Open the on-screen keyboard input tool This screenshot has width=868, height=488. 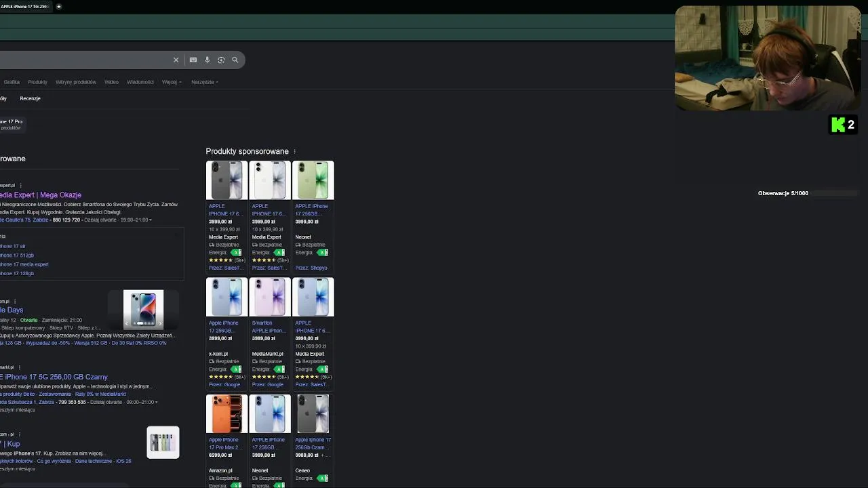pos(193,60)
